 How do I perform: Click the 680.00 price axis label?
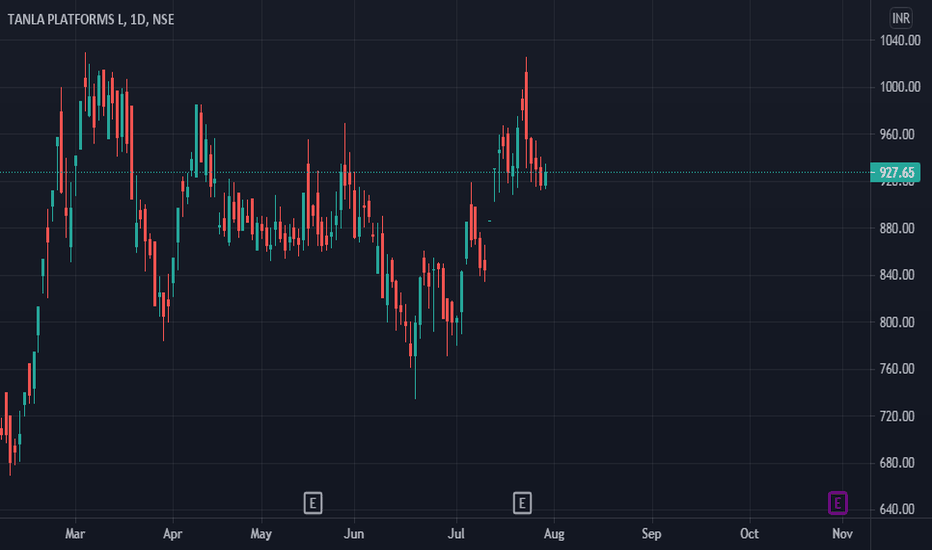(x=897, y=463)
